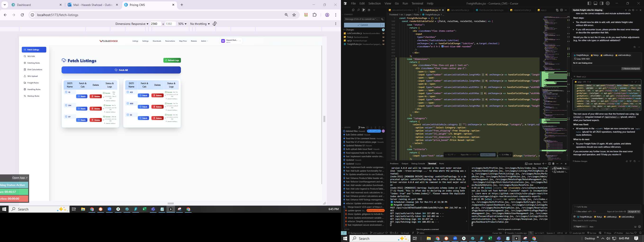Bookmark this page with the star icon
This screenshot has width=644, height=242.
[x=294, y=15]
